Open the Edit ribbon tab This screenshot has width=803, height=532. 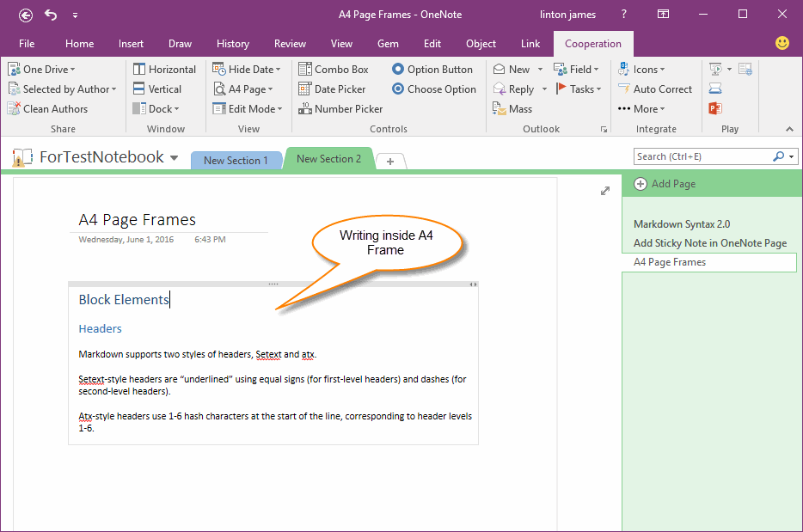(x=432, y=44)
